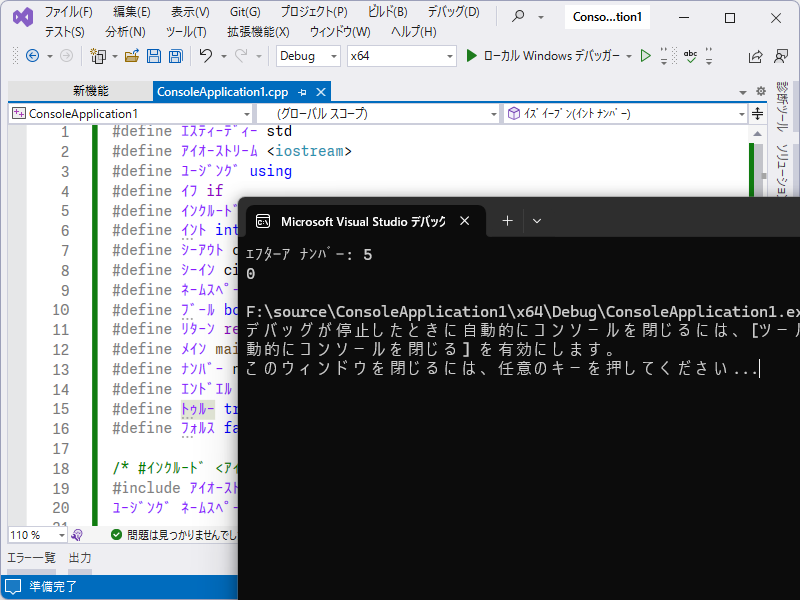Click the Open File folder icon

[x=134, y=57]
